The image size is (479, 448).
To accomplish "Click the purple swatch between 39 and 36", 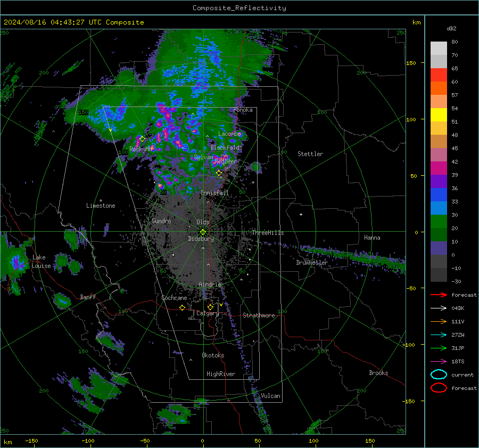I will pos(439,181).
